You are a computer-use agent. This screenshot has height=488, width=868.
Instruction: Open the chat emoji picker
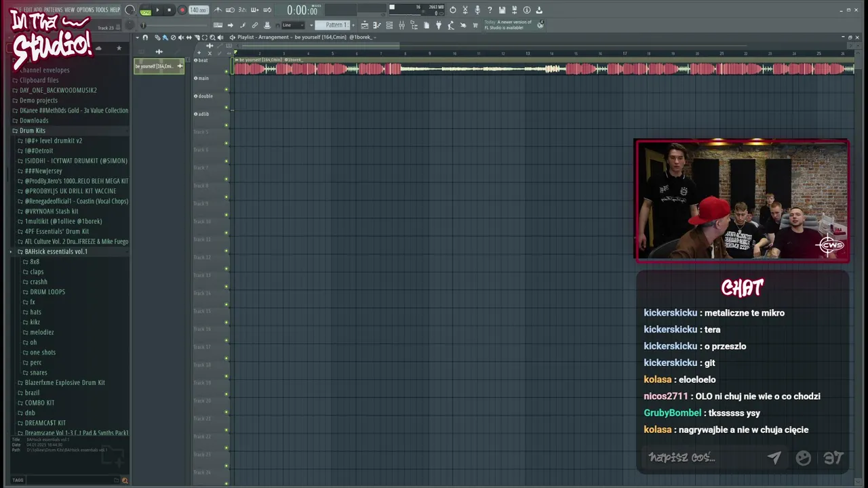tap(804, 458)
